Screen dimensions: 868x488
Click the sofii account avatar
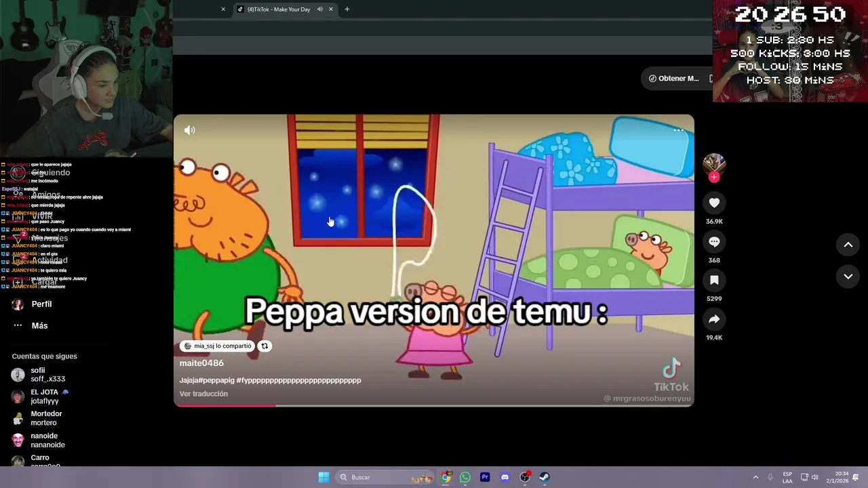(x=18, y=375)
